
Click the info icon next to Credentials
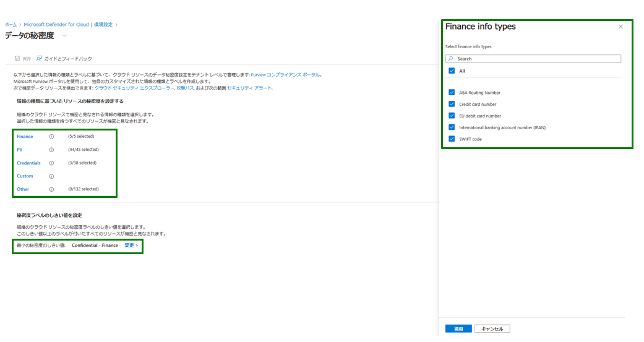51,163
